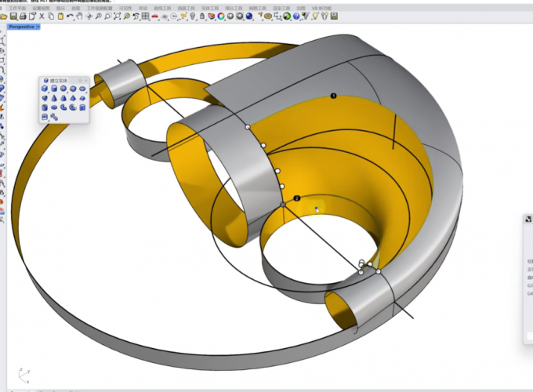Screen dimensions: 533x392
Task: Save the model with the floppy disk icon
Action: [13, 16]
